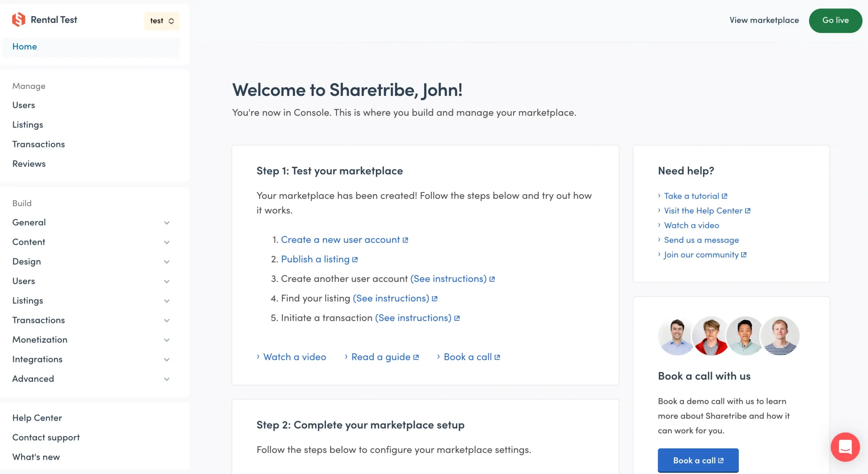This screenshot has width=868, height=474.
Task: Click external-link icon beside Create a new user account
Action: pos(405,240)
